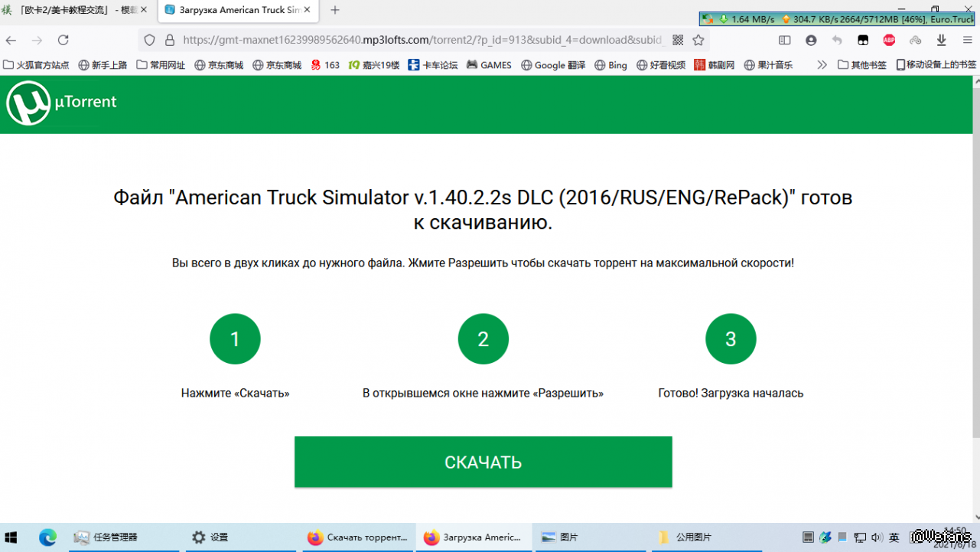Click the download speed floating status bar
This screenshot has height=552, width=980.
pos(838,19)
